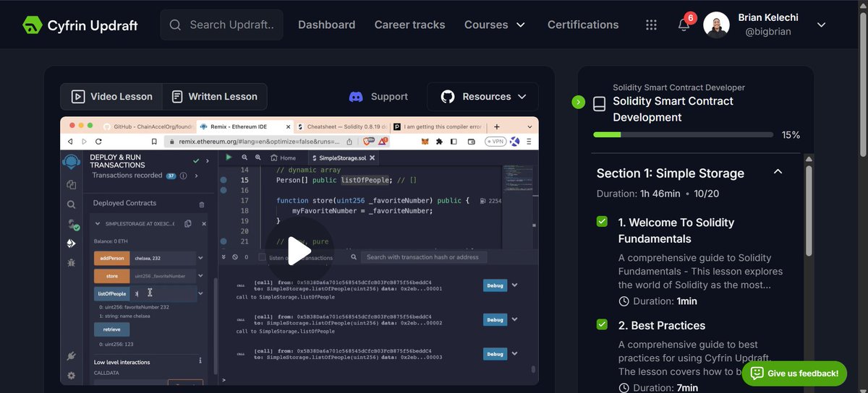Open the Courses dropdown menu
868x393 pixels.
[495, 25]
